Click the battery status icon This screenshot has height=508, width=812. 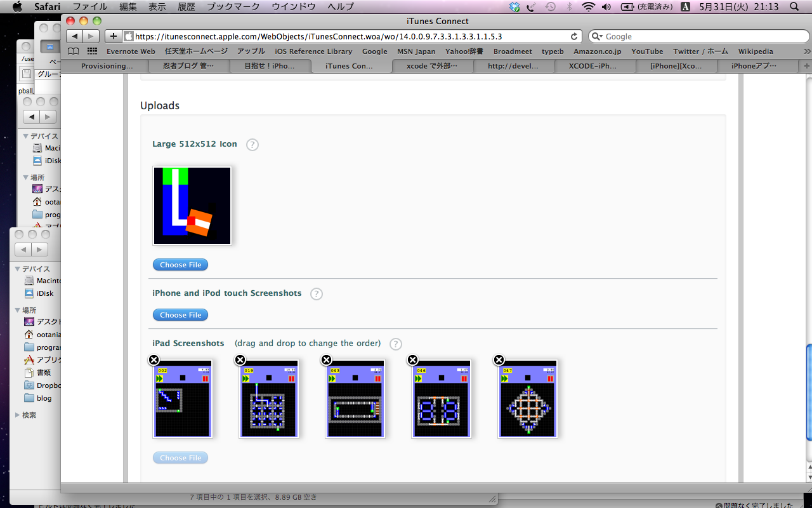(x=627, y=7)
